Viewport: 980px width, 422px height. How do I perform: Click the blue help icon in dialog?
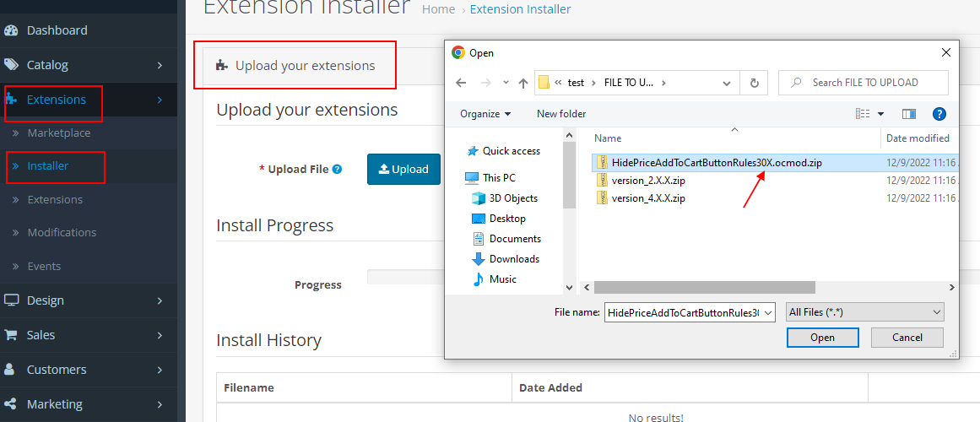point(939,114)
